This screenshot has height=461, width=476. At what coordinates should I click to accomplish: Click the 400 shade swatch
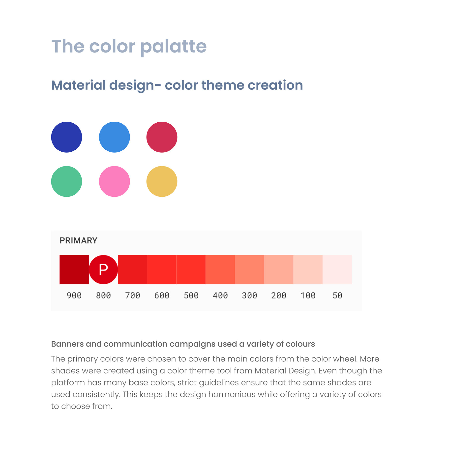[x=220, y=270]
